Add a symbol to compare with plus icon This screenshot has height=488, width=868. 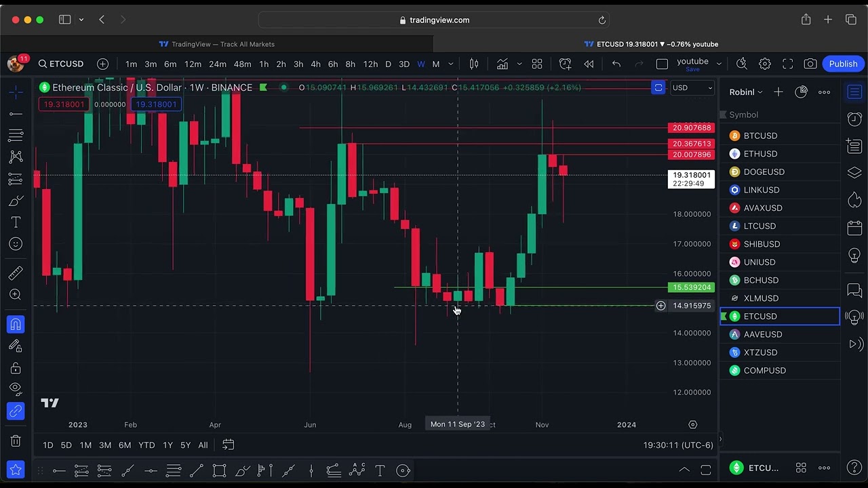tap(102, 64)
